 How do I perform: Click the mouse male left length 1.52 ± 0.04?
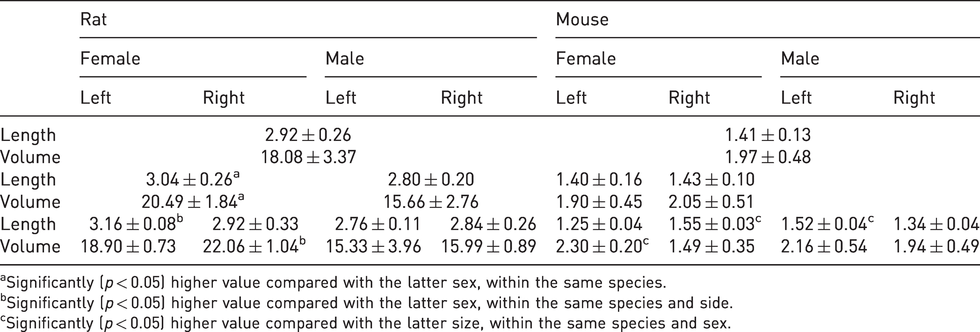point(827,224)
